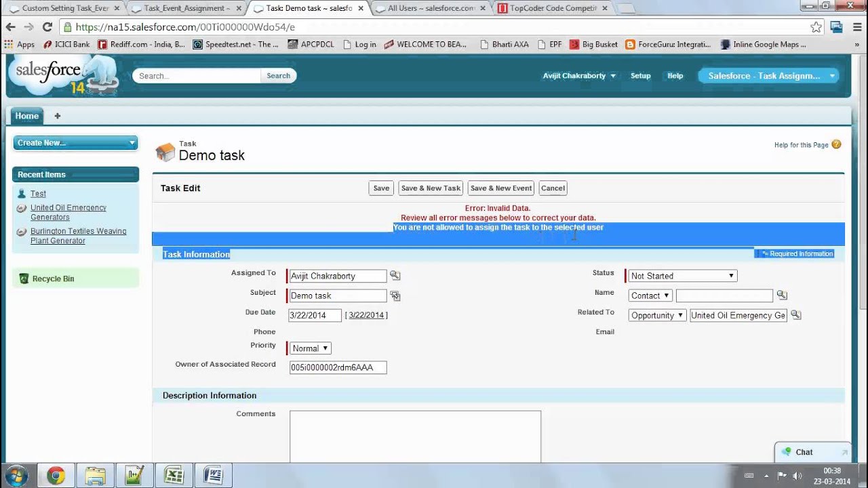Open the Apps bookmark shortcut
The width and height of the screenshot is (868, 488).
pyautogui.click(x=20, y=44)
